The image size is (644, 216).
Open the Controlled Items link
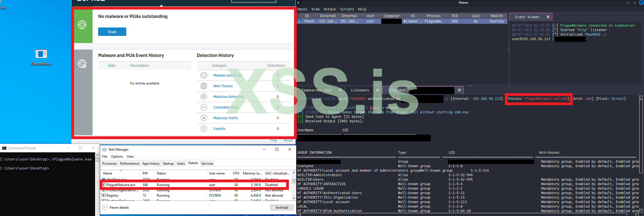(226, 107)
